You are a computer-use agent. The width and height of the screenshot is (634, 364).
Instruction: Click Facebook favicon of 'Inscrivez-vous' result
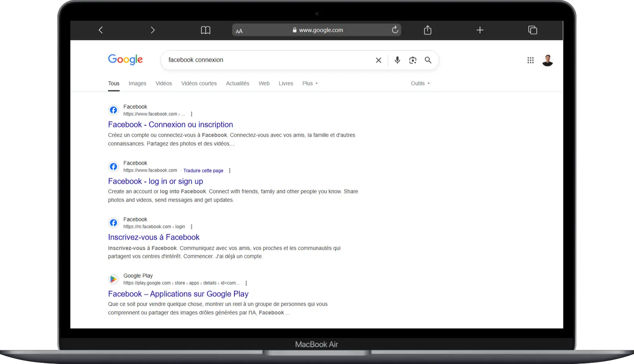[x=114, y=223]
